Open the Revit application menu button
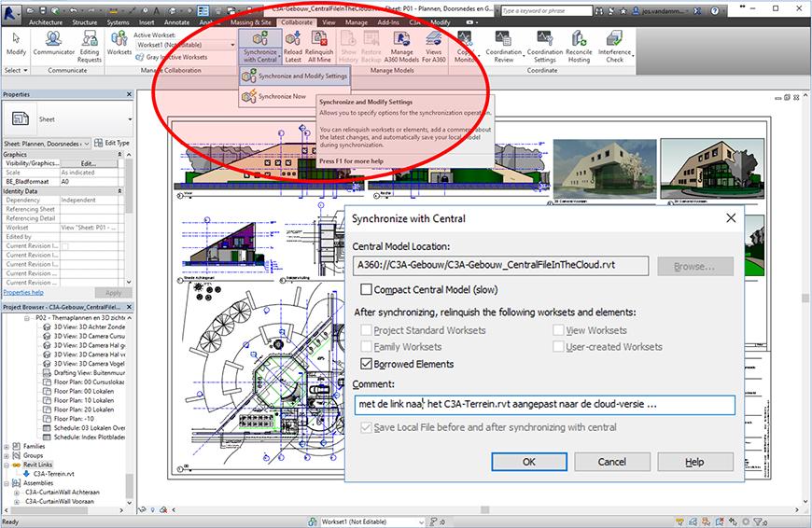 tap(10, 12)
